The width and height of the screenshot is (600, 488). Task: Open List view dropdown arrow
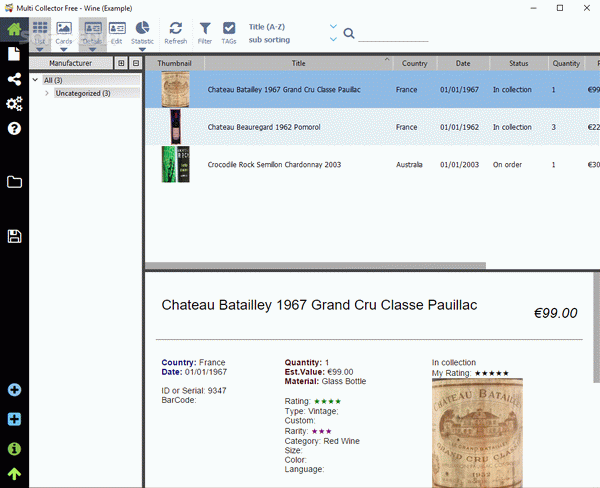pyautogui.click(x=40, y=49)
